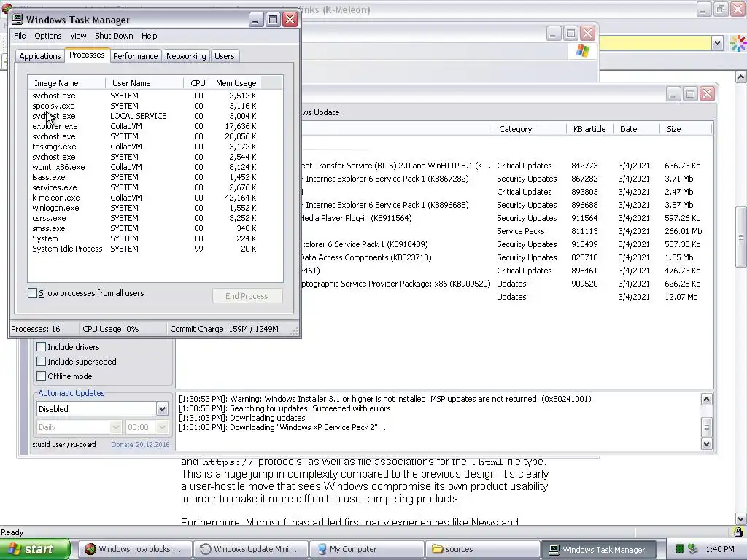
Task: Select the csrss.exe process row
Action: tap(144, 218)
